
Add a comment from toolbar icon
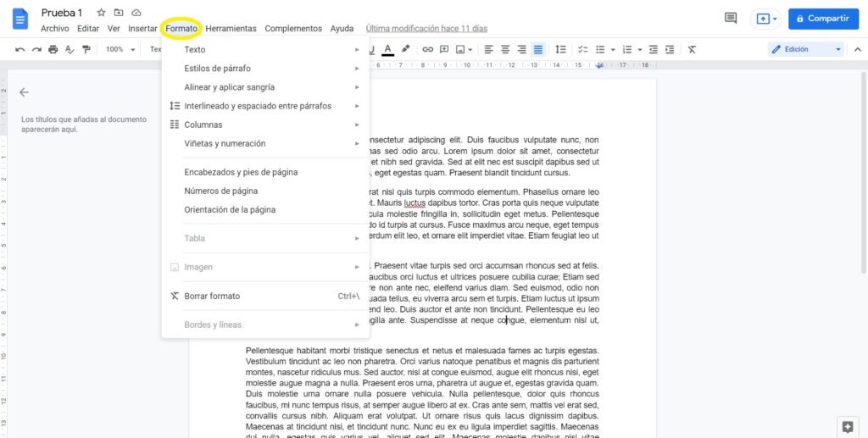tap(444, 49)
